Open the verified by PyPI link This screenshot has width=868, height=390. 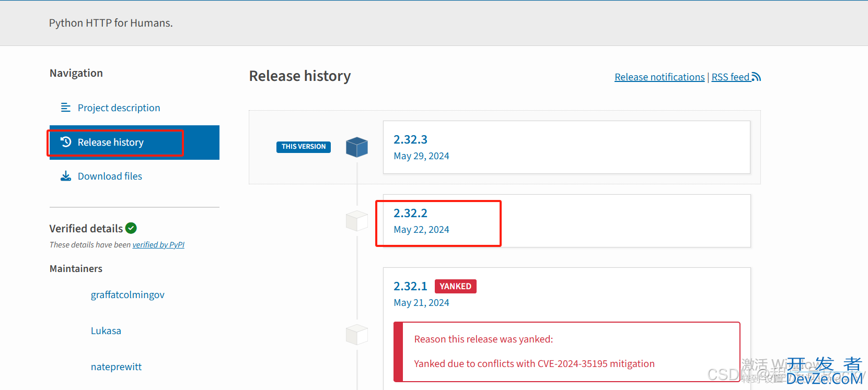coord(158,245)
